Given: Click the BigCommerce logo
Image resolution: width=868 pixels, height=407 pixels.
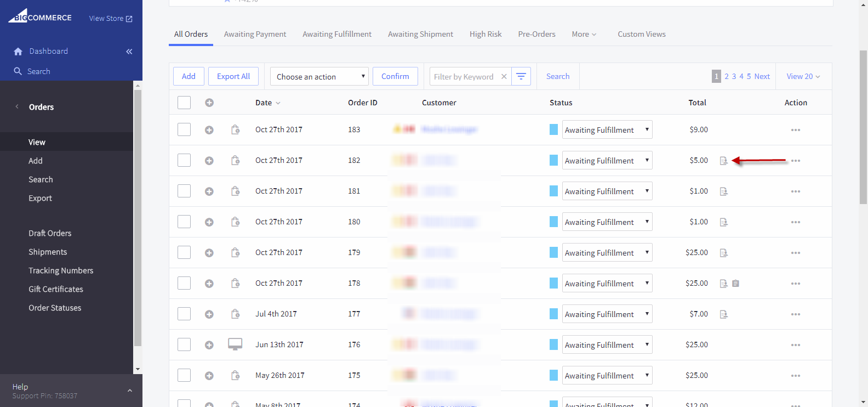Looking at the screenshot, I should 40,16.
